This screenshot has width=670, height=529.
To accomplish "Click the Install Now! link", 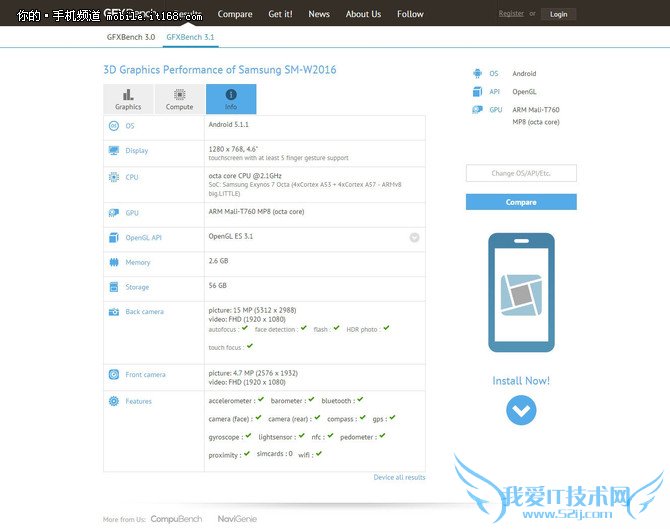I will tap(521, 381).
